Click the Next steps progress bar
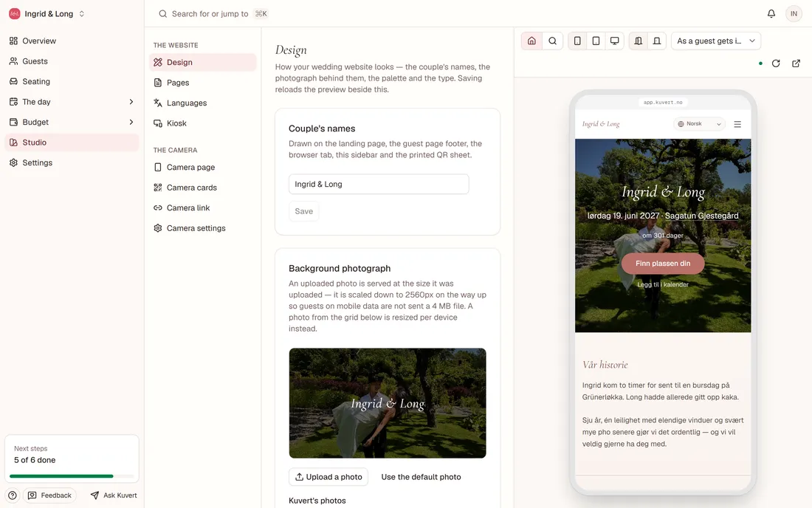 (x=72, y=476)
